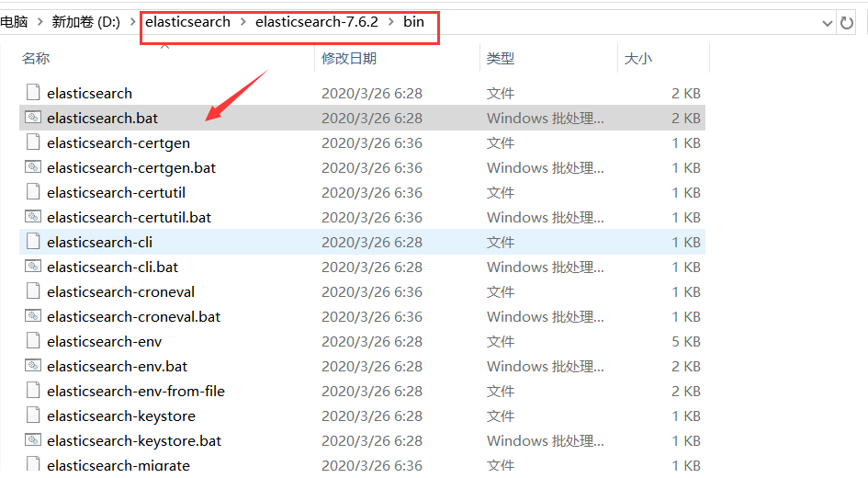The height and width of the screenshot is (478, 868).
Task: Select the elasticsearch-env.bat file name
Action: [x=117, y=366]
